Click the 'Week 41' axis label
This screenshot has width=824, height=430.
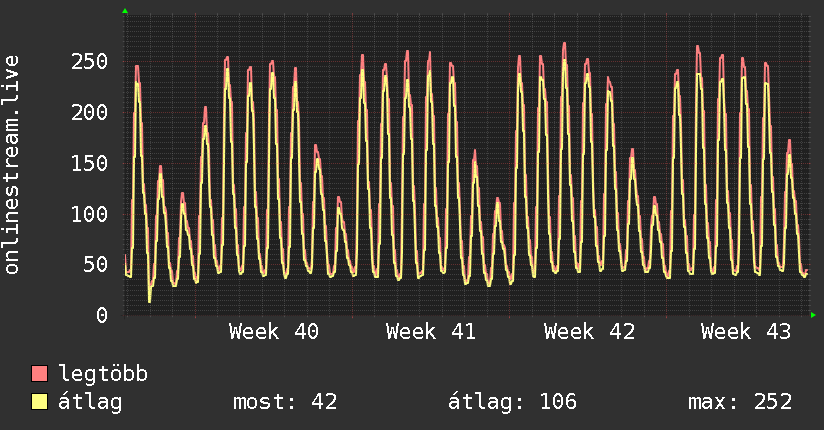click(431, 332)
